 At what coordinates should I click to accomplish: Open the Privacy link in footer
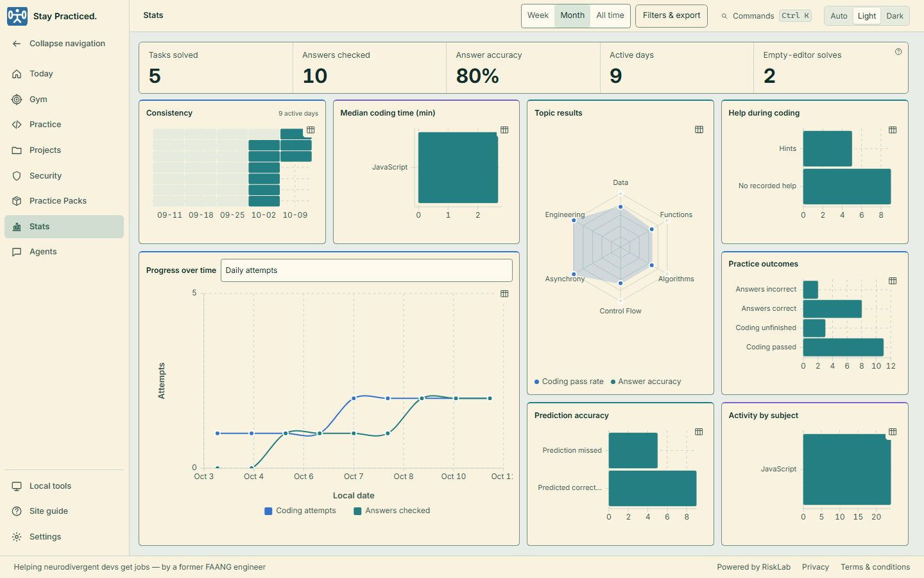tap(816, 567)
